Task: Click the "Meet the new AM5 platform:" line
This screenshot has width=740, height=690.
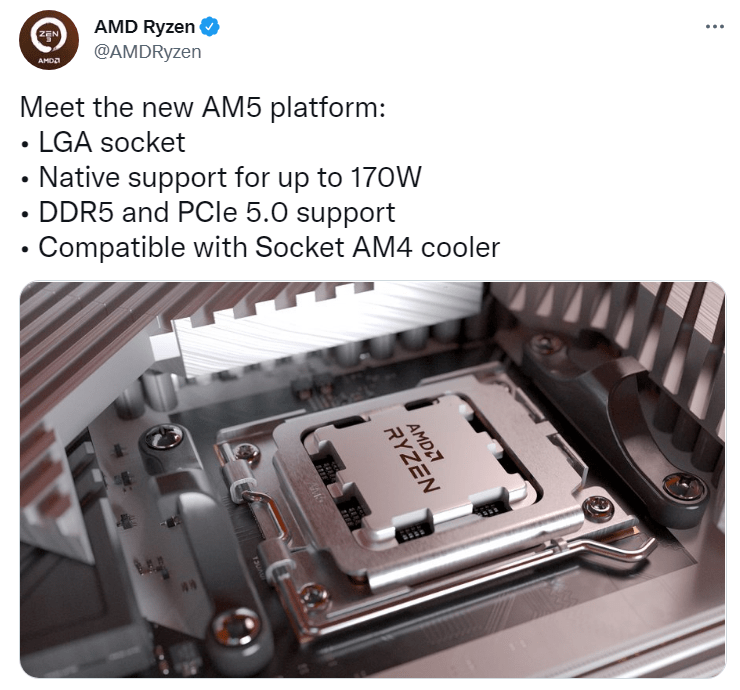Action: pyautogui.click(x=203, y=107)
